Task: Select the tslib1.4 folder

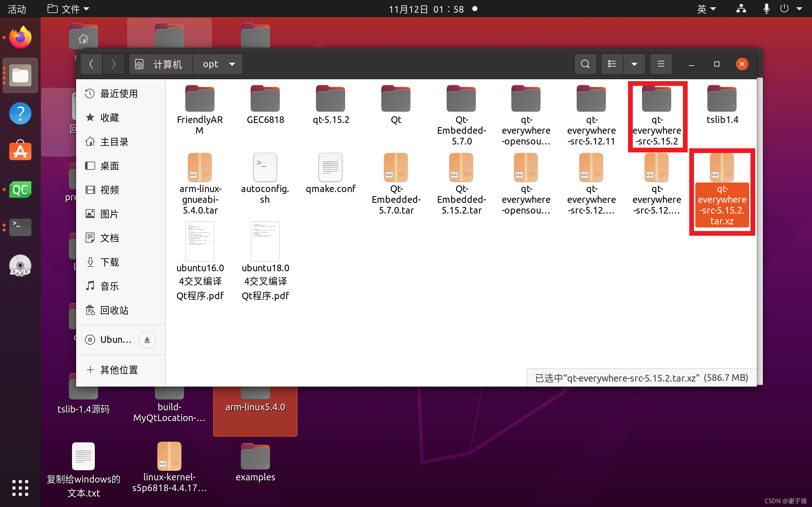Action: point(722,99)
